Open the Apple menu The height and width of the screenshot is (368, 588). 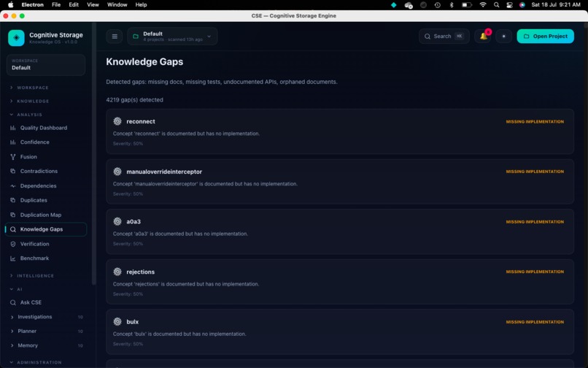click(x=11, y=5)
